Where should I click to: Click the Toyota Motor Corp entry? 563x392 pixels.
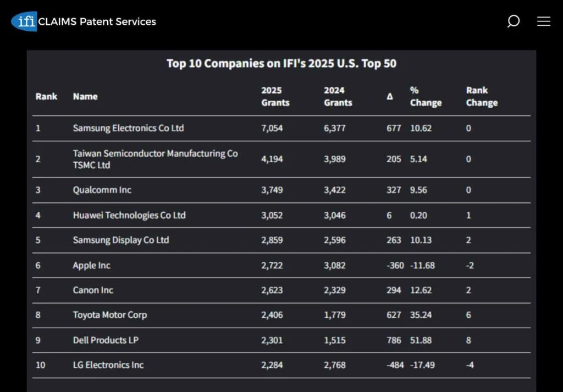tap(110, 315)
